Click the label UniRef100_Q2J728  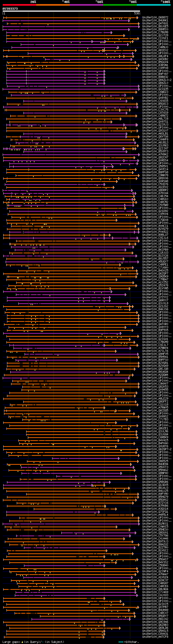tap(155, 35)
